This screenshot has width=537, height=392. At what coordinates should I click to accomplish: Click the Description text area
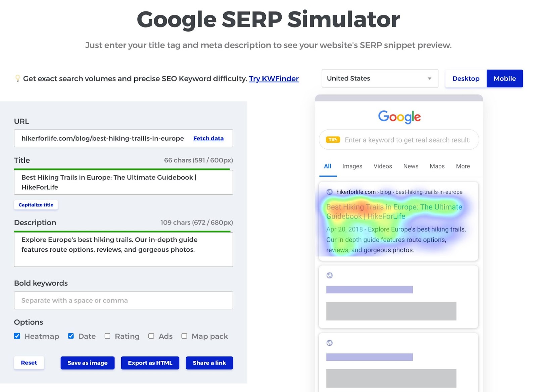tap(124, 249)
